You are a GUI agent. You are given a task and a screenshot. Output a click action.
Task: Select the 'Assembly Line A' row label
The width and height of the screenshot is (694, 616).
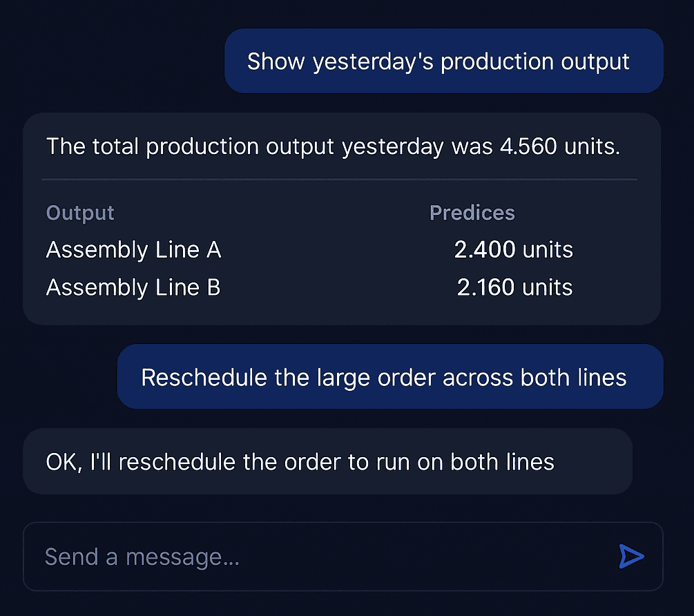(x=133, y=249)
